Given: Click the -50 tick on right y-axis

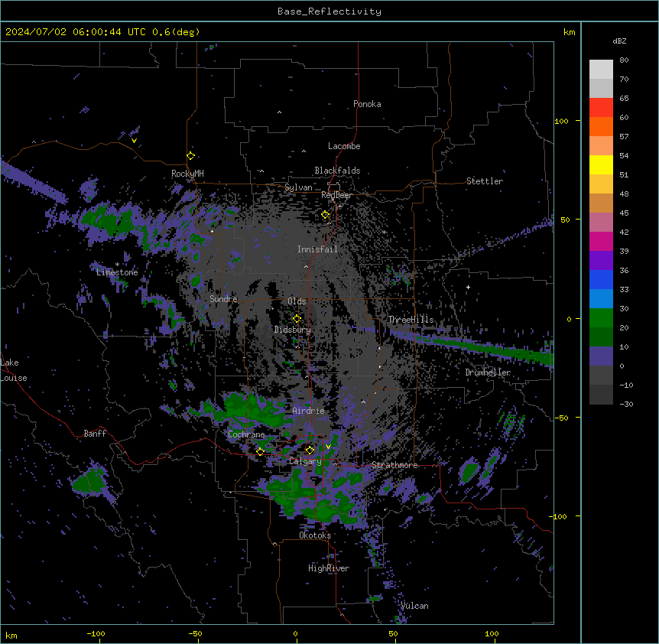Looking at the screenshot, I should 561,418.
